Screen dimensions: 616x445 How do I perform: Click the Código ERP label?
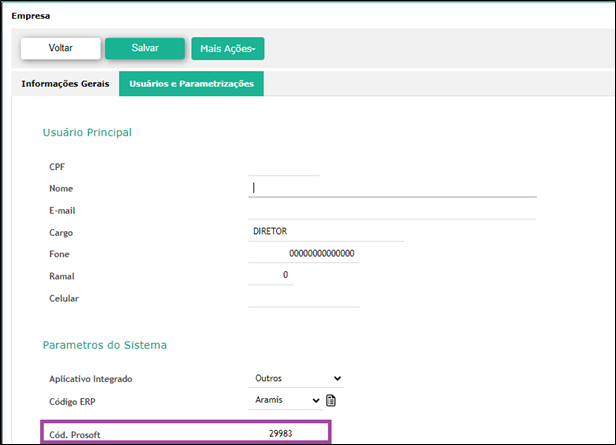point(72,402)
